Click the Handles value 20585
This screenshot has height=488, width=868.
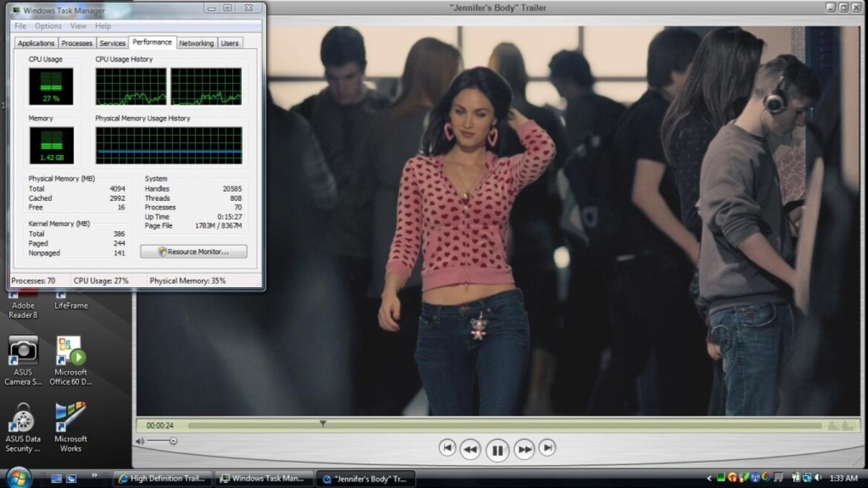point(232,188)
